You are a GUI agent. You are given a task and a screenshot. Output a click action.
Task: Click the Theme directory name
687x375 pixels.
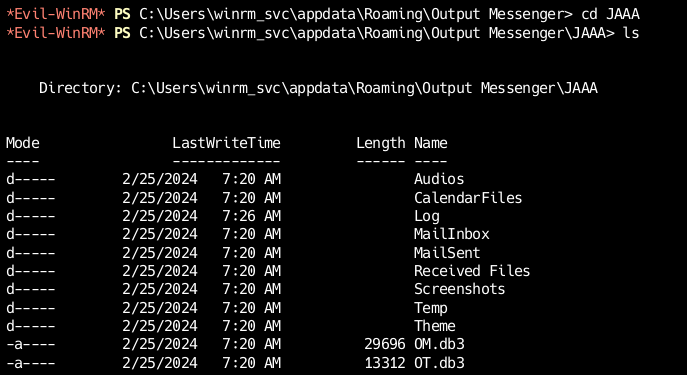coord(435,326)
